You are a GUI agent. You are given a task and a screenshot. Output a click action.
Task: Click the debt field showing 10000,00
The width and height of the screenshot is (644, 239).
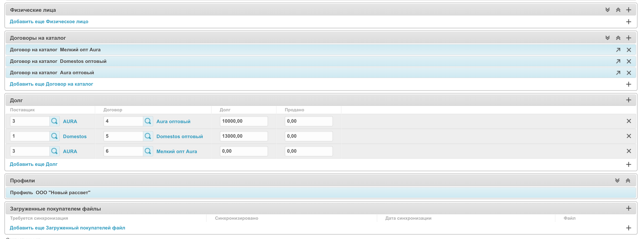coord(243,121)
